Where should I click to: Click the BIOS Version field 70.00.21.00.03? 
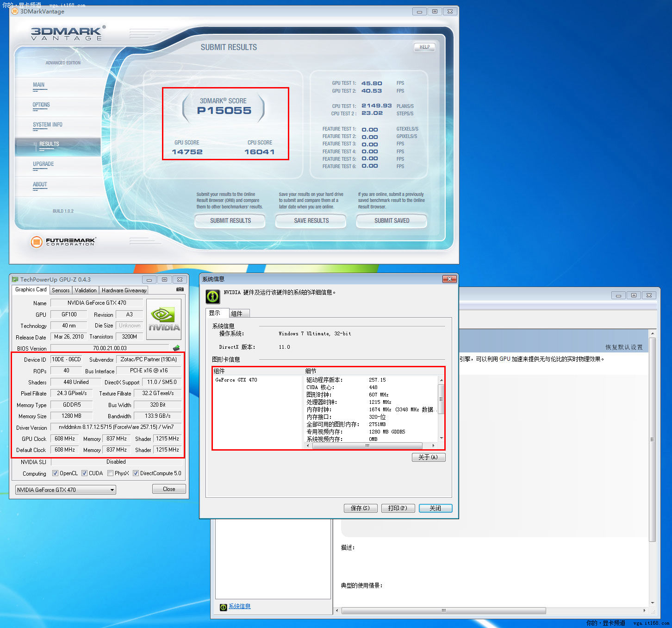(x=110, y=348)
